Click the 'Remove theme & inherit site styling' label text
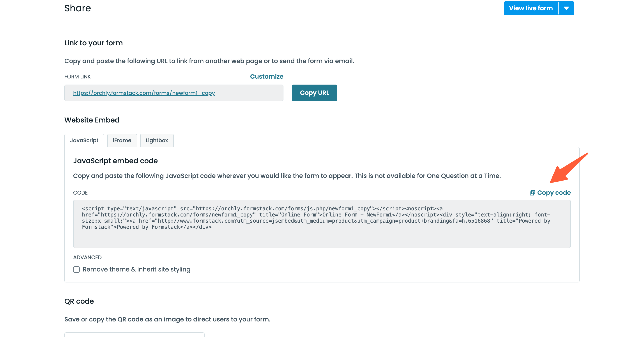Image resolution: width=644 pixels, height=337 pixels. pyautogui.click(x=136, y=270)
